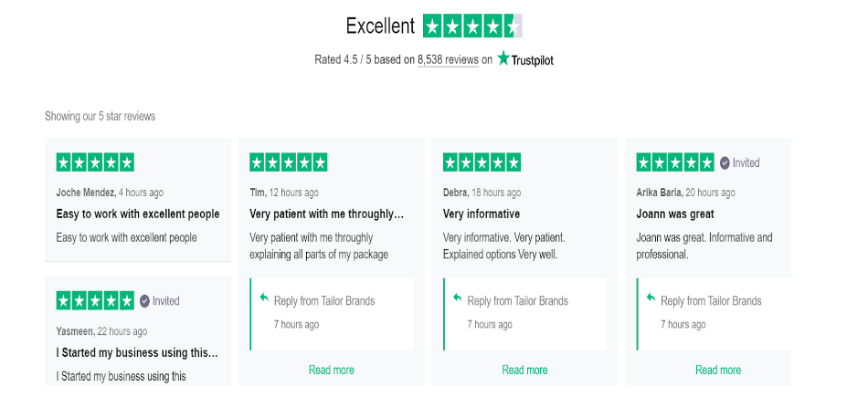This screenshot has width=868, height=418.
Task: Expand Tim's review with Read more
Action: pos(332,370)
